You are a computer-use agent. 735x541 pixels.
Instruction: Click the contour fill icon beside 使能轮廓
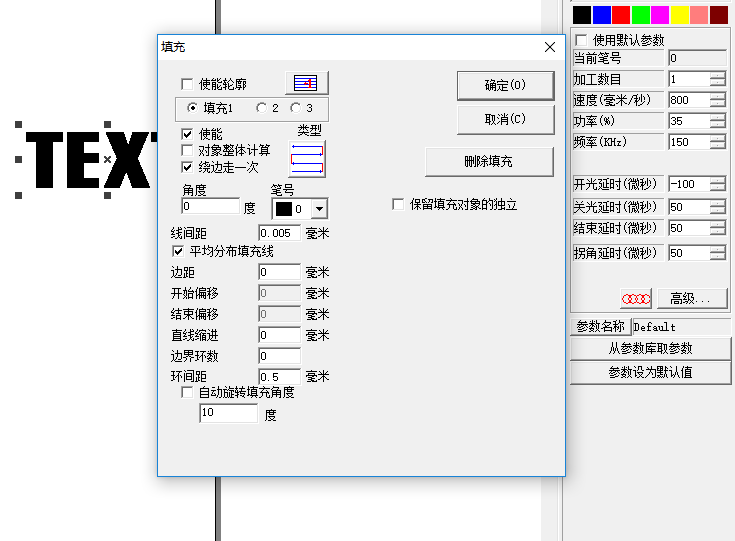pos(306,83)
